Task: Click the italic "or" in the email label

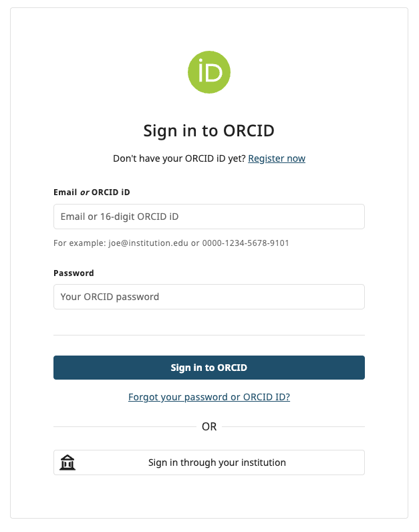Action: tap(85, 192)
